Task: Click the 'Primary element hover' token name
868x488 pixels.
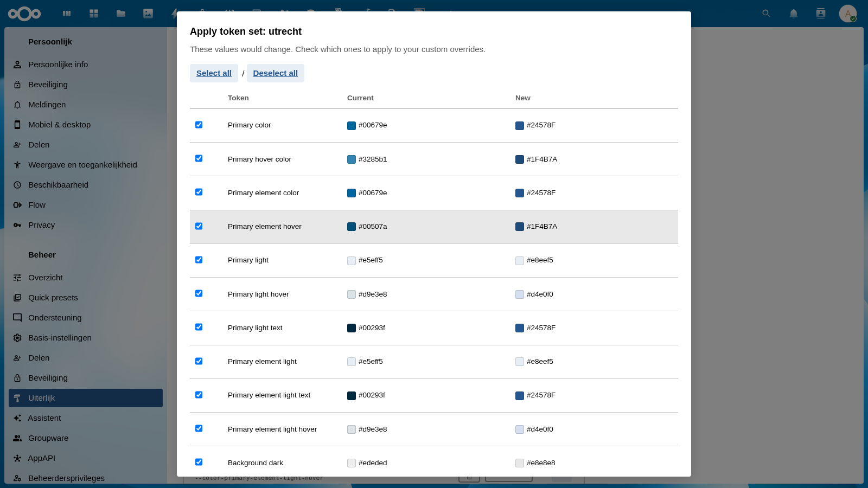Action: (265, 227)
